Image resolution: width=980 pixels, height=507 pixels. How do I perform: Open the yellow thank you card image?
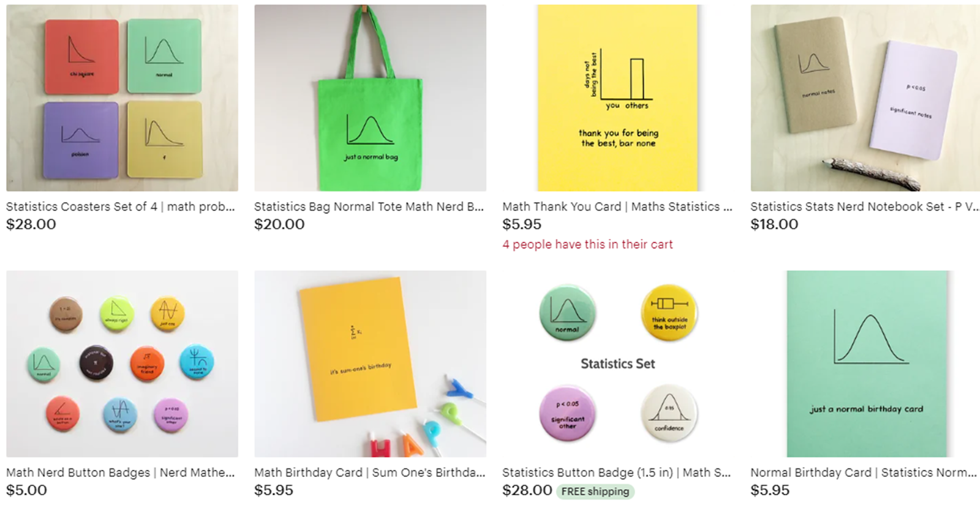coord(618,98)
